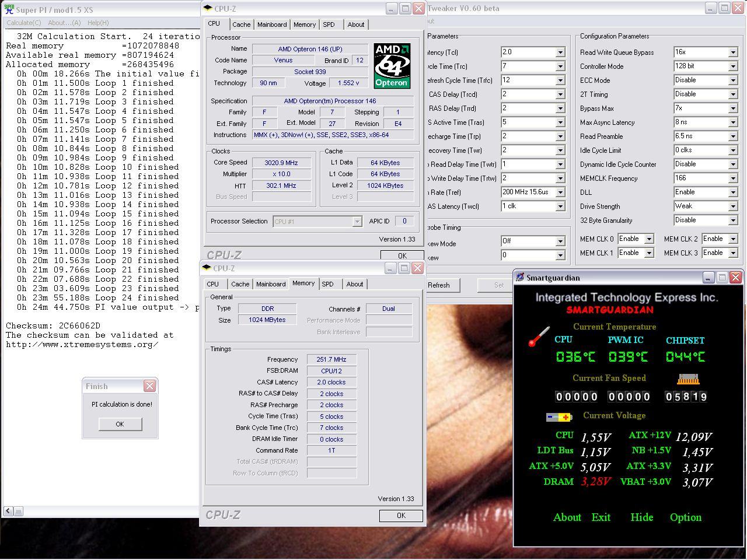The height and width of the screenshot is (560, 747).
Task: Click the Checksum: 2C66062D line in Super PI
Action: [53, 325]
